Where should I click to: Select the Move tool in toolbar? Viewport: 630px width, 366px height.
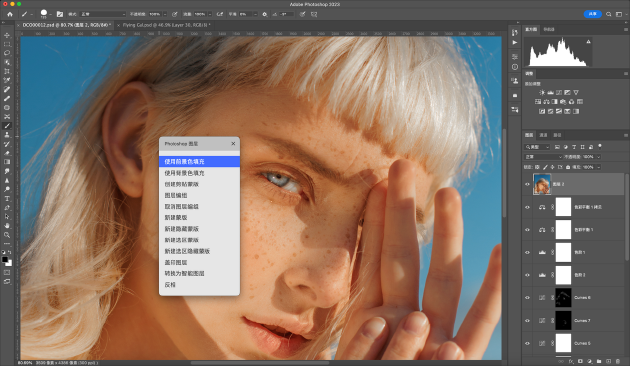pyautogui.click(x=7, y=35)
